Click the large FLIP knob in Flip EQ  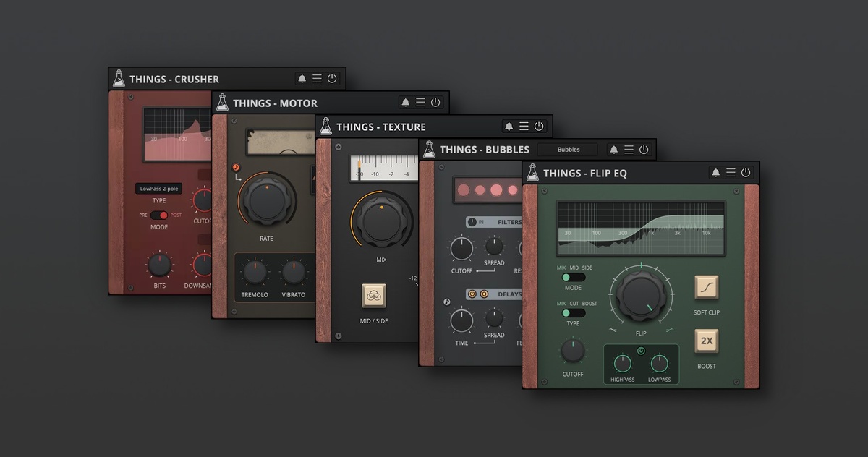pos(641,297)
